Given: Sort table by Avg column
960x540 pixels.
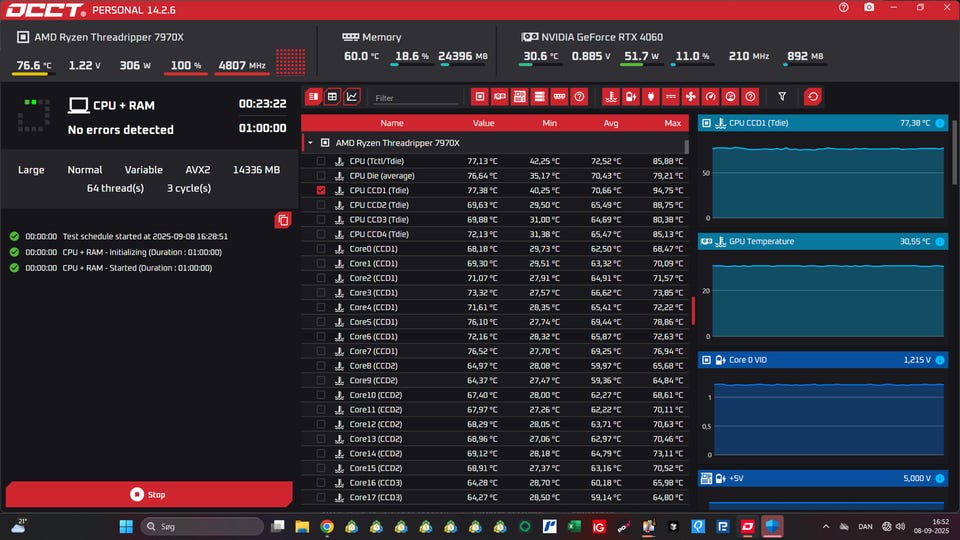Looking at the screenshot, I should click(610, 123).
